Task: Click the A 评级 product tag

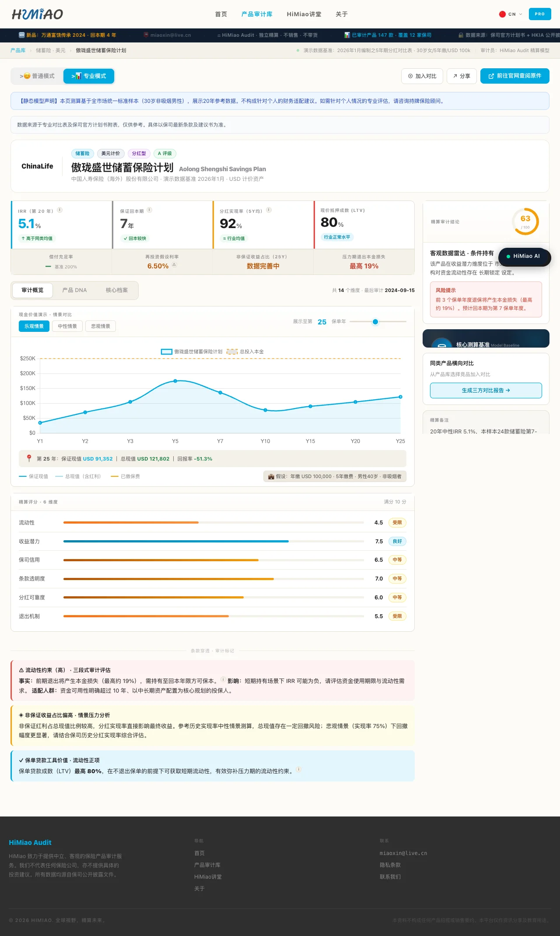Action: pyautogui.click(x=164, y=154)
